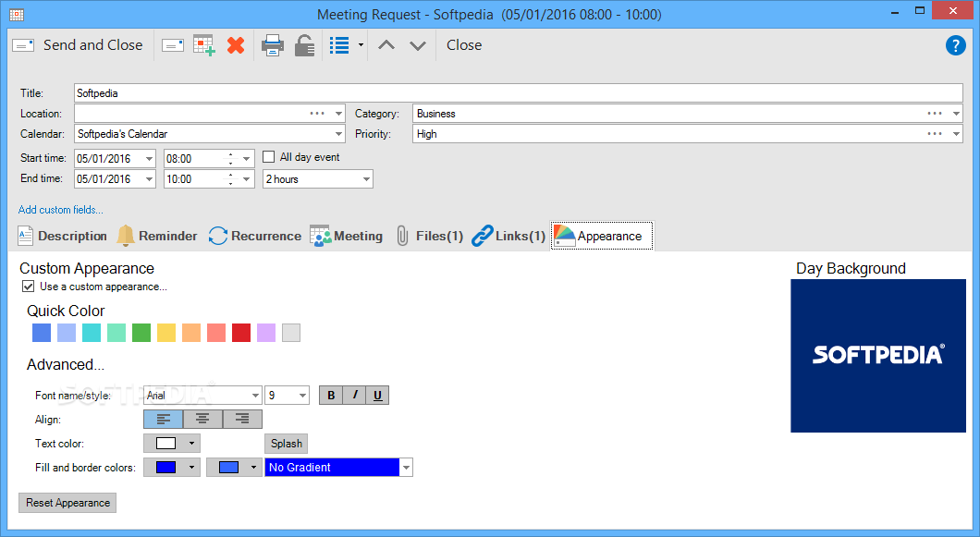Viewport: 980px width, 537px height.
Task: Open help with blue question mark icon
Action: pyautogui.click(x=956, y=45)
